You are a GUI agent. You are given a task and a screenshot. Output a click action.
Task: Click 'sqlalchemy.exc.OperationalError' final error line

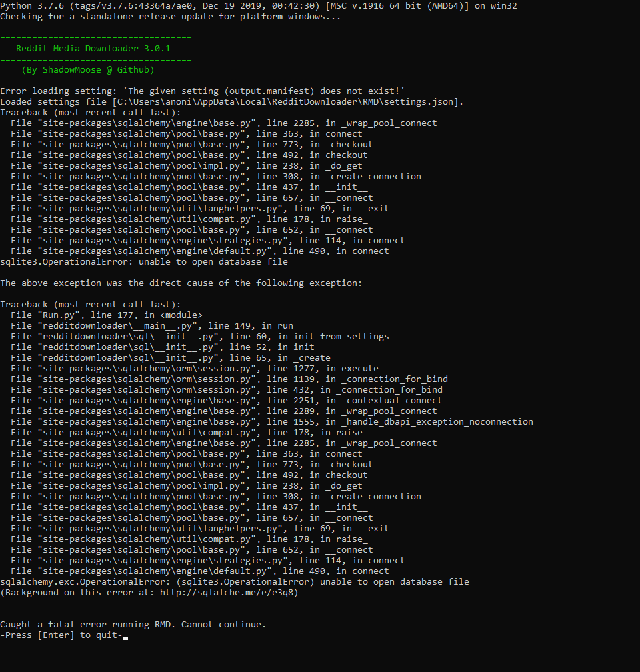[235, 582]
